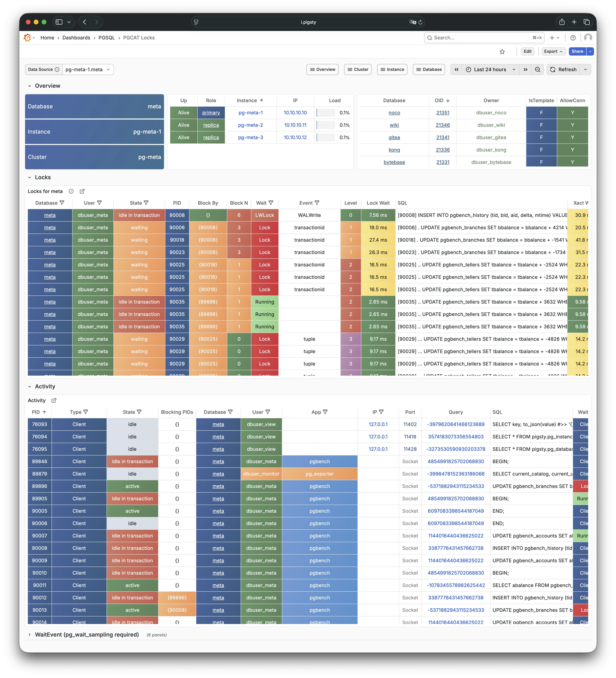The width and height of the screenshot is (616, 678).
Task: Star this dashboard as favorite
Action: coord(502,51)
